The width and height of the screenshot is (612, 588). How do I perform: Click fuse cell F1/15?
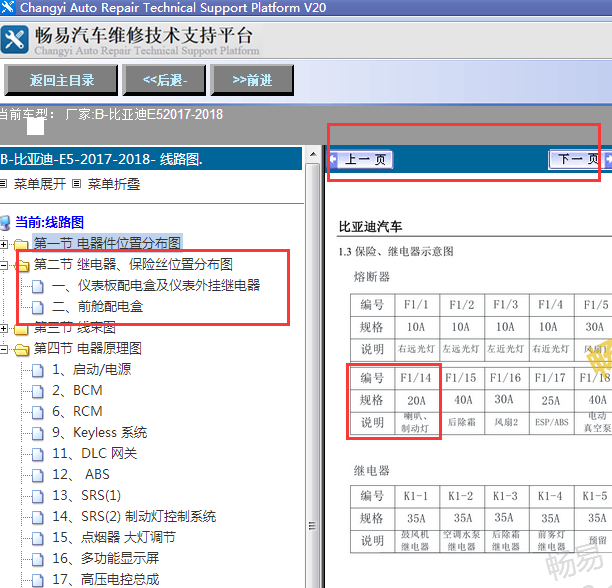tap(461, 378)
